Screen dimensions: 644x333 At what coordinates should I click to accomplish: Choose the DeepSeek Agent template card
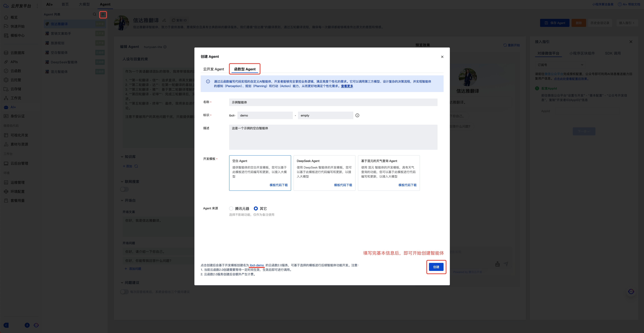click(x=324, y=173)
